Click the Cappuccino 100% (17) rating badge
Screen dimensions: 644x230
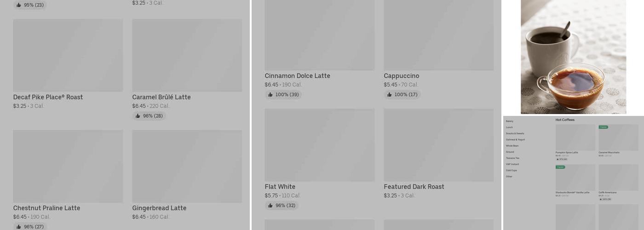point(402,95)
